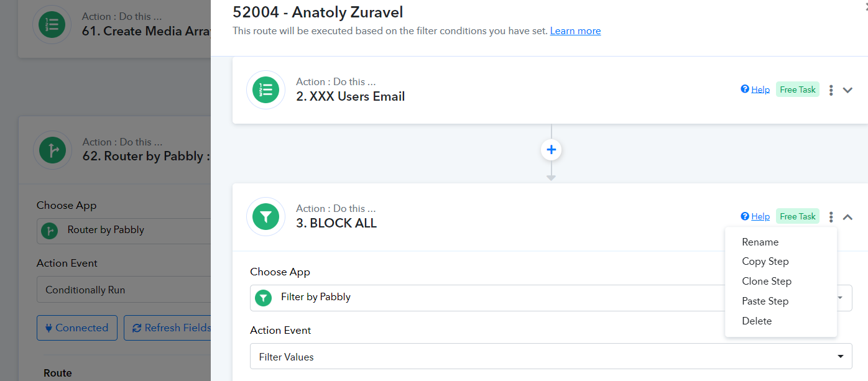Click the Connected button
The height and width of the screenshot is (381, 868).
(x=77, y=328)
